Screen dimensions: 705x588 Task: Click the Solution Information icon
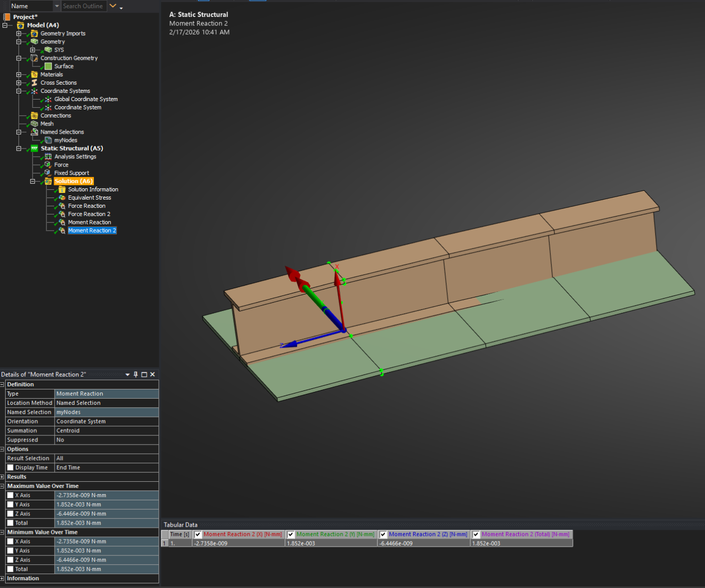tap(62, 189)
